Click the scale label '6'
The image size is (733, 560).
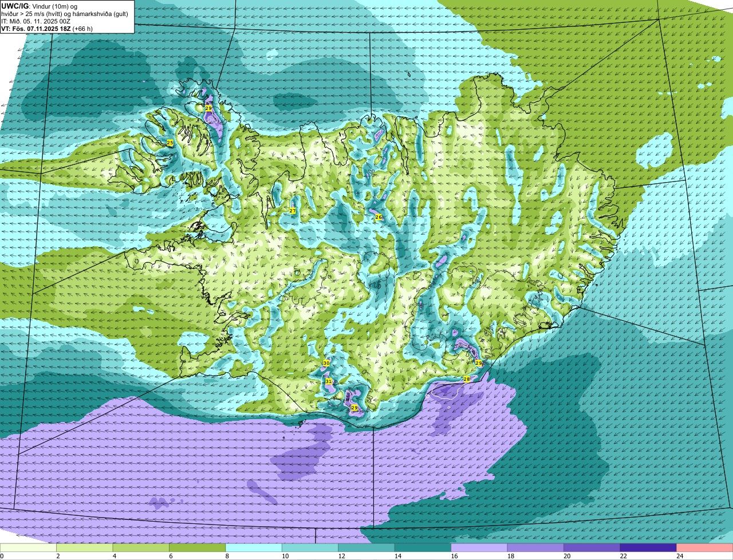point(171,556)
